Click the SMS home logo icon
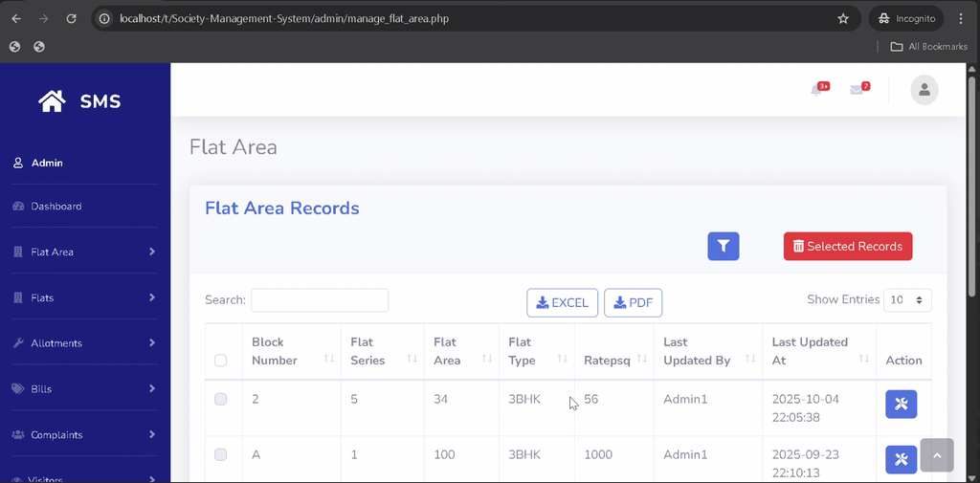This screenshot has width=980, height=483. [52, 101]
